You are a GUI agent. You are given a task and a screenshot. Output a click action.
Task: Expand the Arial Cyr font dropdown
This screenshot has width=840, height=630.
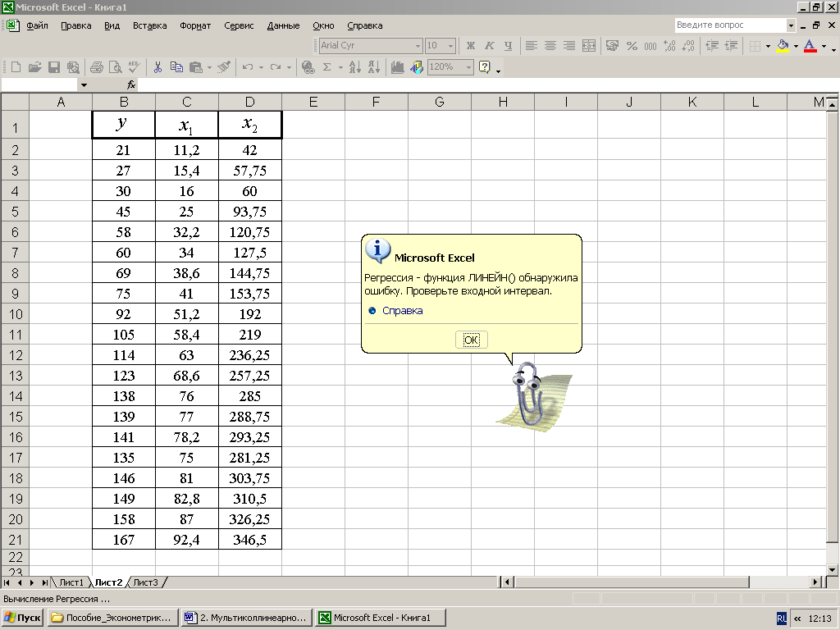coord(418,46)
